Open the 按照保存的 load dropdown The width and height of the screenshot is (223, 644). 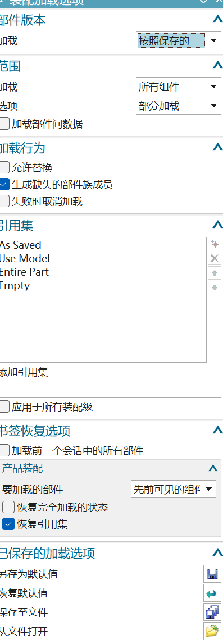point(179,40)
